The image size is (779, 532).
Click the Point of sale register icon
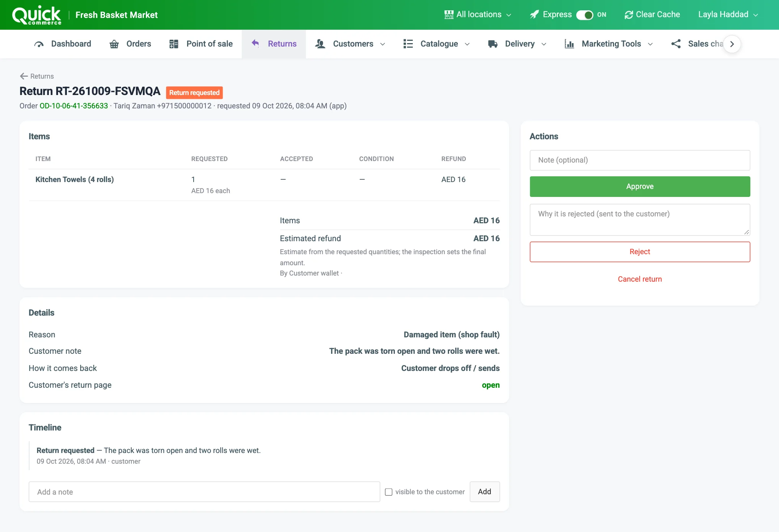174,44
